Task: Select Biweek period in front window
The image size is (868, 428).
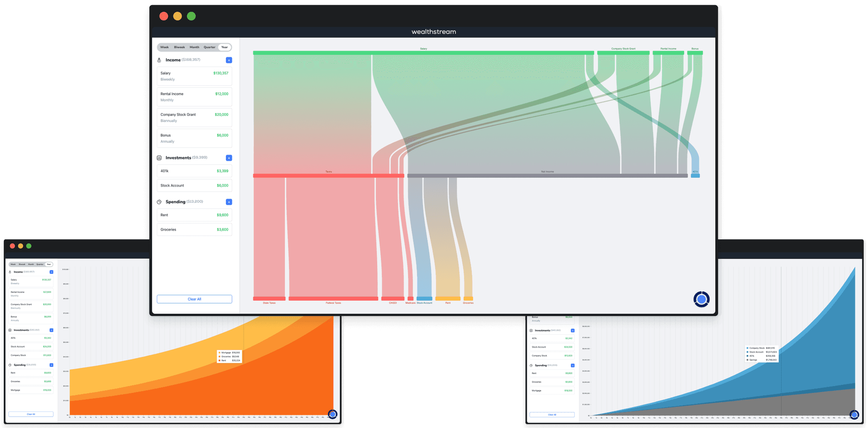Action: coord(179,47)
